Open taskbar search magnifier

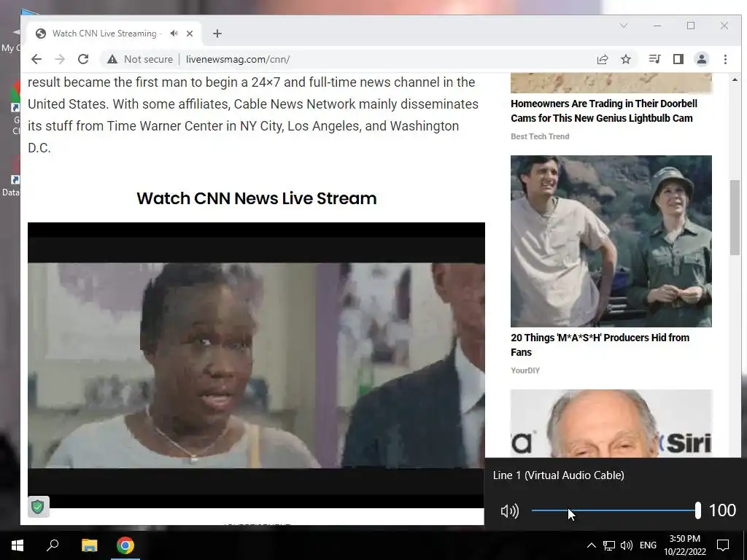(53, 545)
